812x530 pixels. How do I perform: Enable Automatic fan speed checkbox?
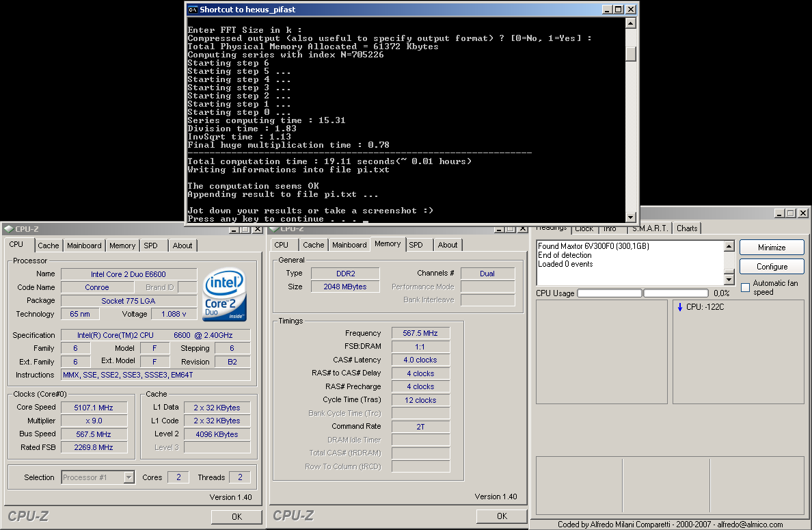(745, 287)
